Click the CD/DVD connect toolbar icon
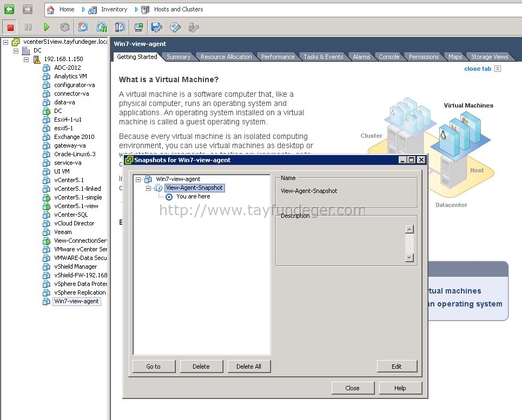 coord(175,27)
